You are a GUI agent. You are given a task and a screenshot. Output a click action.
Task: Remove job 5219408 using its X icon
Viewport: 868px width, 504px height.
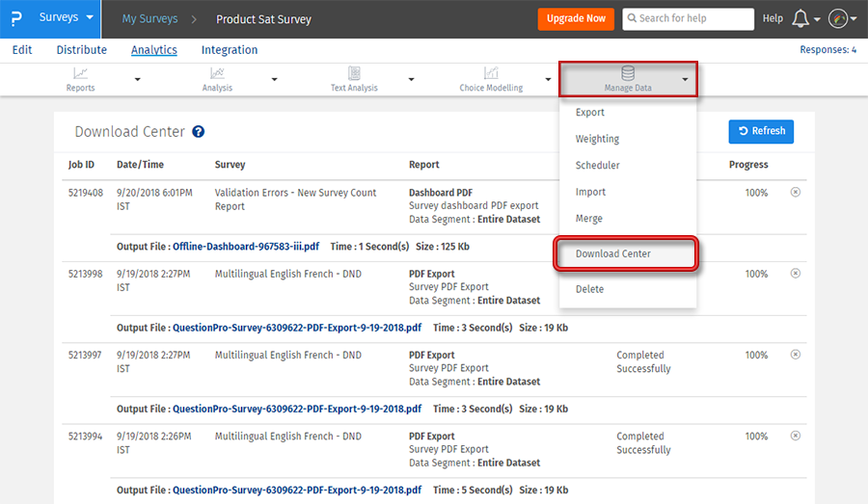click(x=795, y=193)
